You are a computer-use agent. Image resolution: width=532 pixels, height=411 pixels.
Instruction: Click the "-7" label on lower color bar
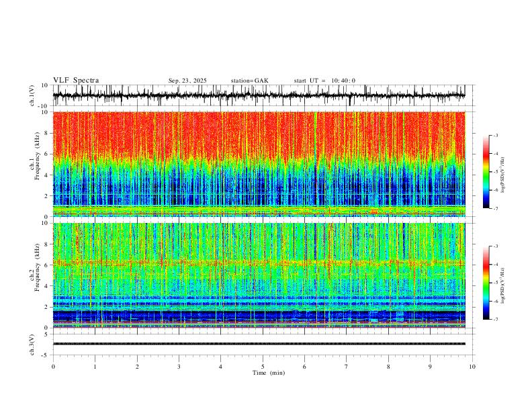point(495,319)
